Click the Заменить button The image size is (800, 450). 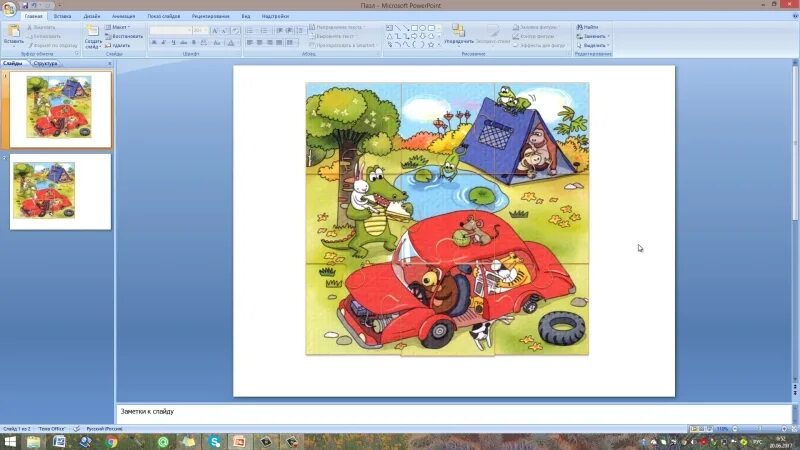591,36
